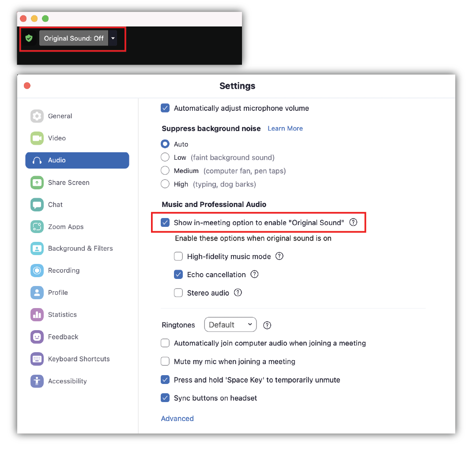The width and height of the screenshot is (476, 459).
Task: Open Zoom Apps sidebar icon
Action: (x=37, y=227)
